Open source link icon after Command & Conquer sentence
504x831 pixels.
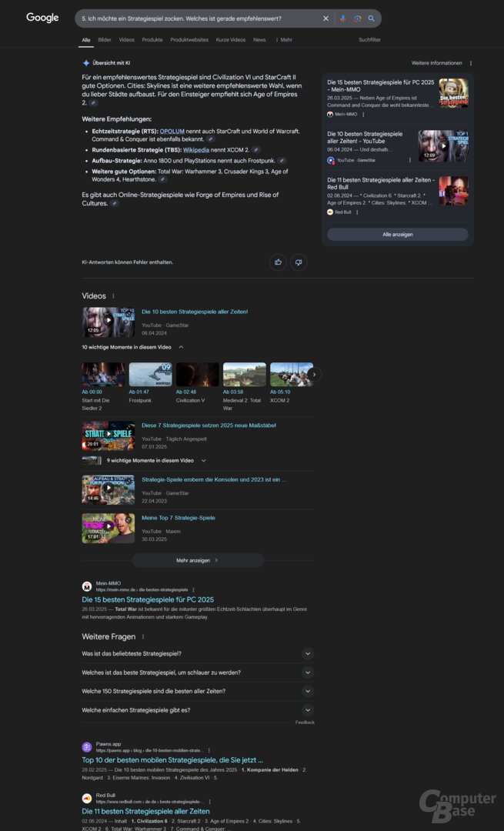(x=210, y=139)
